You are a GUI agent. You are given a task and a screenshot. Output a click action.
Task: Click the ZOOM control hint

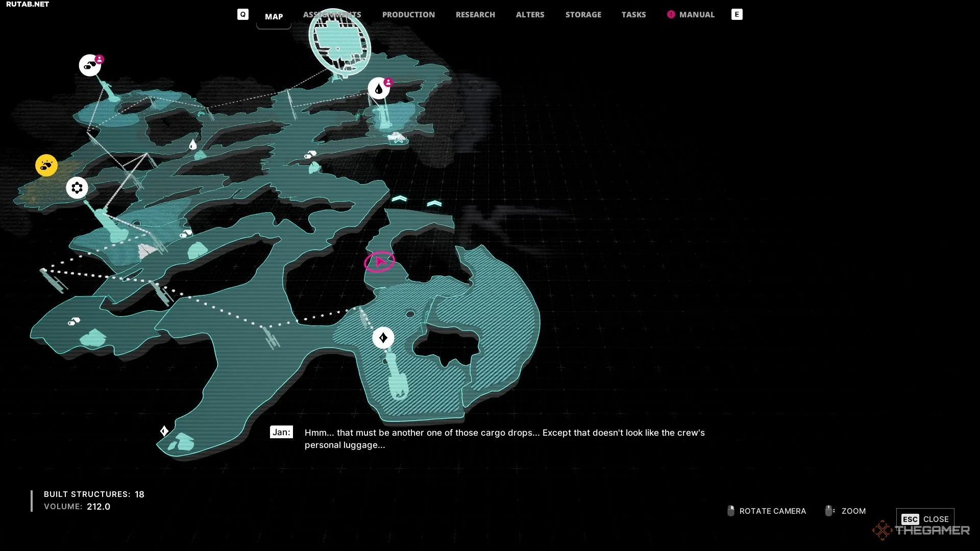853,511
